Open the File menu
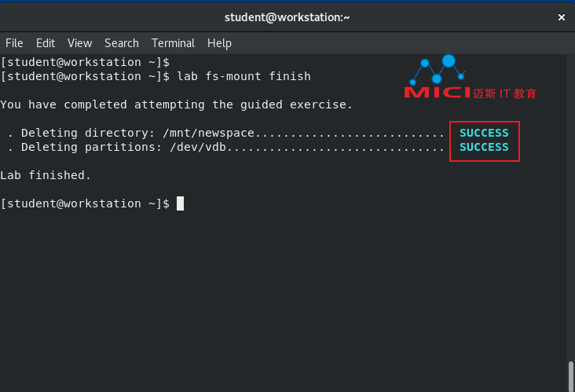The height and width of the screenshot is (392, 575). [14, 43]
